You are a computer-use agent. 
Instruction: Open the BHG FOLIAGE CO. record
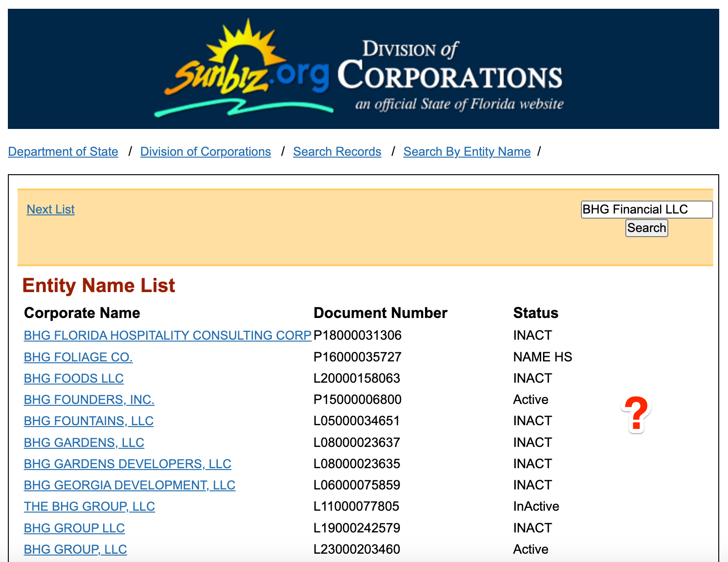pyautogui.click(x=78, y=357)
